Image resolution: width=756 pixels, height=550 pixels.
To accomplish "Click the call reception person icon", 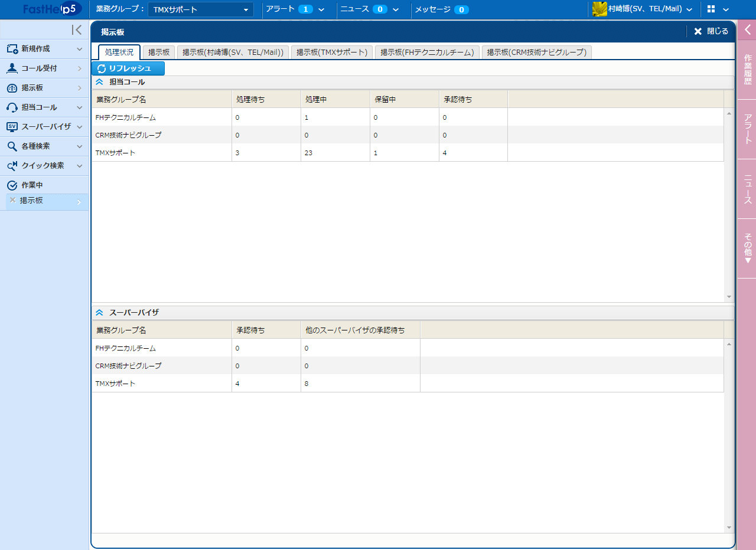I will point(12,68).
